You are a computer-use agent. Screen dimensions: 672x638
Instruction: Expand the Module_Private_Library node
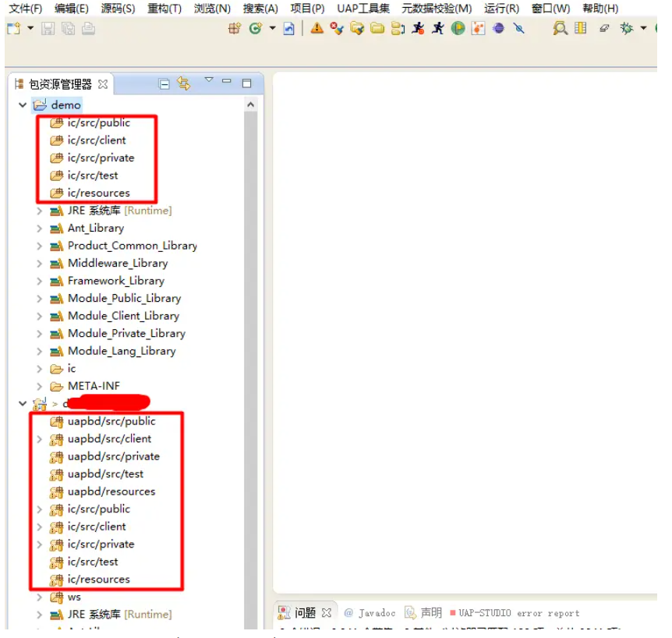tap(40, 334)
